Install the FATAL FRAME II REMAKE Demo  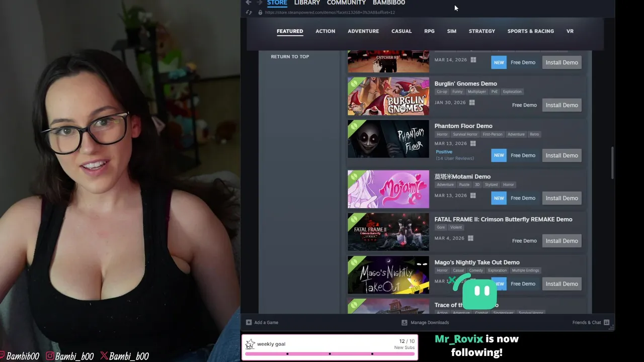coord(561,241)
